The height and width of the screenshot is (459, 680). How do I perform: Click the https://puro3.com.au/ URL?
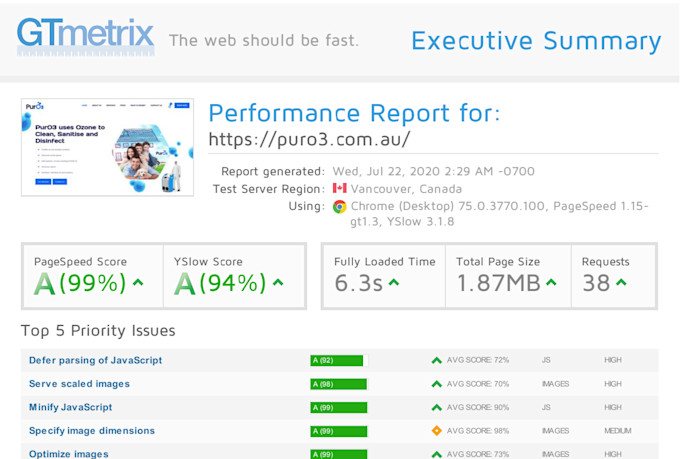pos(309,139)
